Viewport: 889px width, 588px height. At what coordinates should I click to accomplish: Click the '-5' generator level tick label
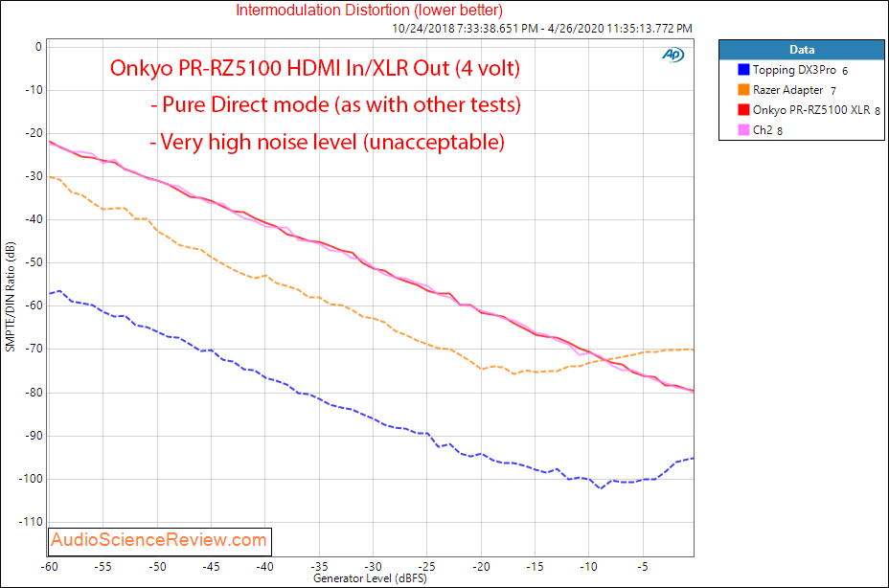point(642,567)
